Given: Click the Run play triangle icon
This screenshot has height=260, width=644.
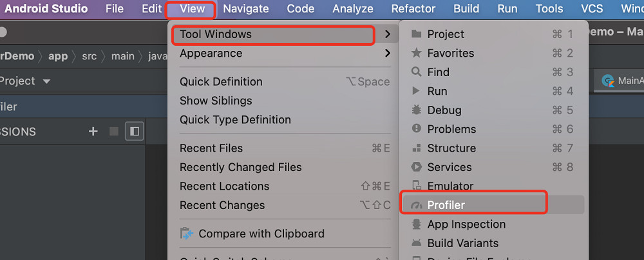Looking at the screenshot, I should (x=417, y=91).
